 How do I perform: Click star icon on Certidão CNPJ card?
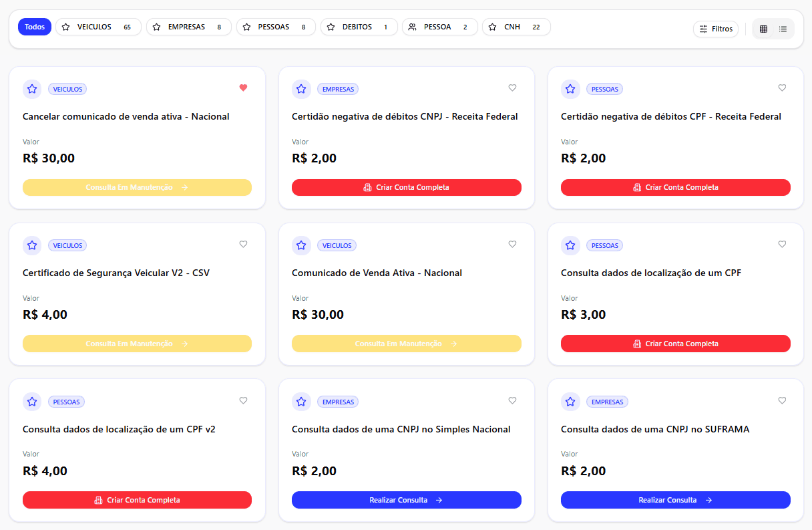(301, 89)
